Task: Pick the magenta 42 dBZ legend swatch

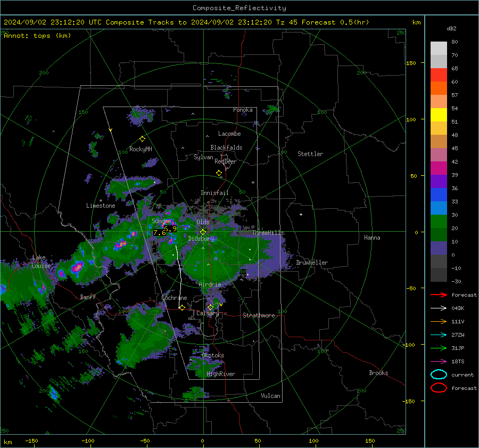Action: click(x=439, y=168)
